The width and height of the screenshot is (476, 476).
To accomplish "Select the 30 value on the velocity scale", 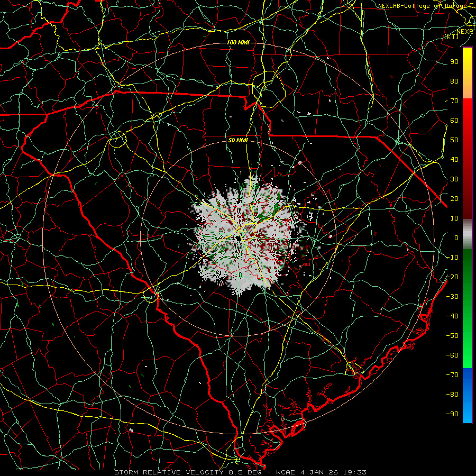I will click(x=454, y=179).
